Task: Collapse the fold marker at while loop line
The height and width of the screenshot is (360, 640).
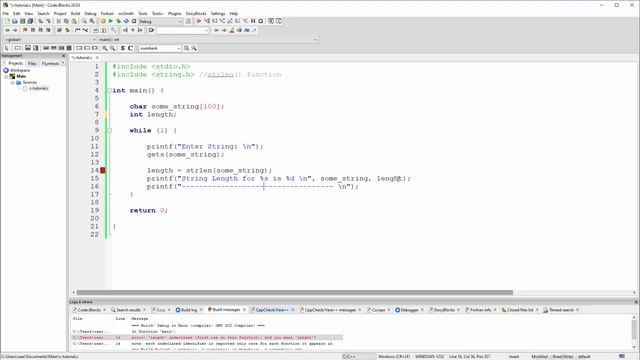Action: coord(109,131)
